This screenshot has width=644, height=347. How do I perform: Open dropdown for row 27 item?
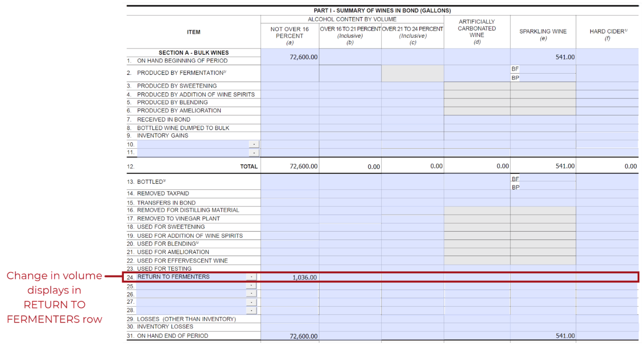click(x=251, y=302)
